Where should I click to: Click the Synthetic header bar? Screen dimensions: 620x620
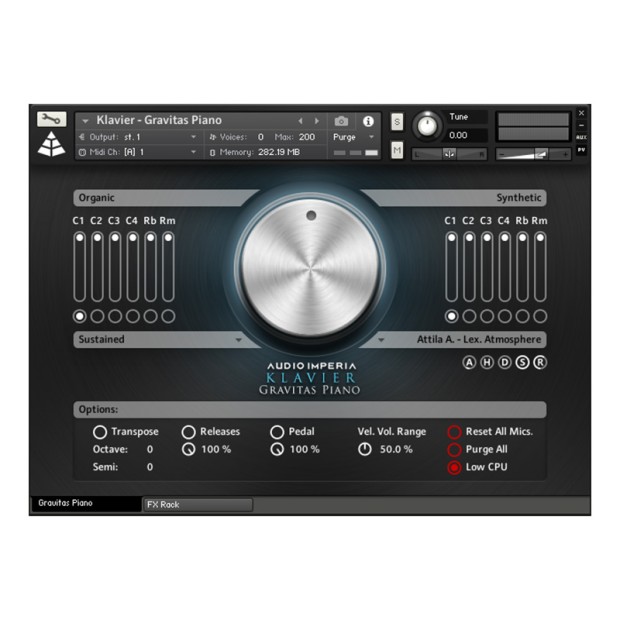coord(455,198)
